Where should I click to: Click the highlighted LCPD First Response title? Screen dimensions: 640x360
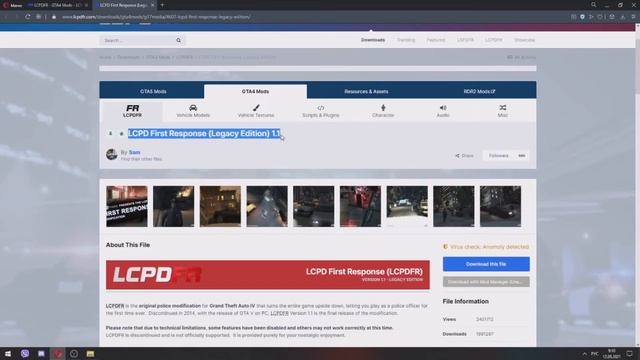coord(204,133)
